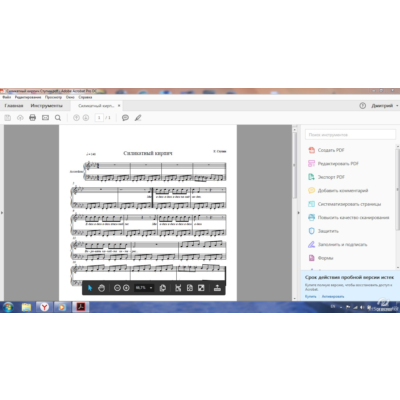This screenshot has width=400, height=400.
Task: Go to previous page arrow icon
Action: pos(76,118)
